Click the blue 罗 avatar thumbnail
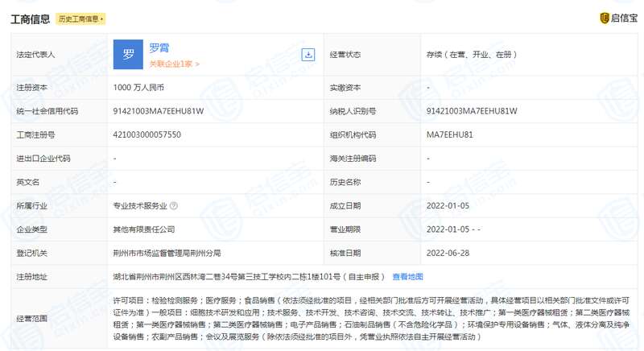Viewport: 644px width, 351px height. click(129, 55)
